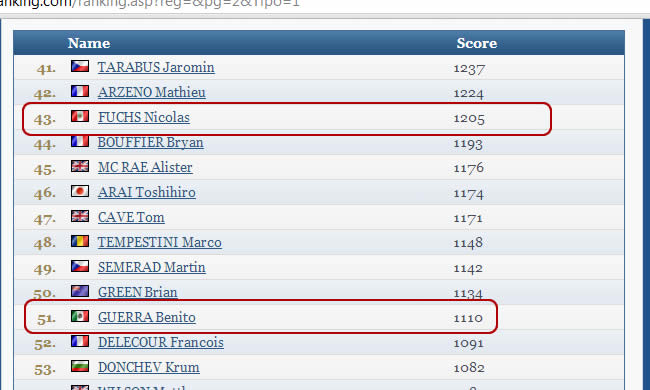Click rank number 48.

tap(45, 243)
